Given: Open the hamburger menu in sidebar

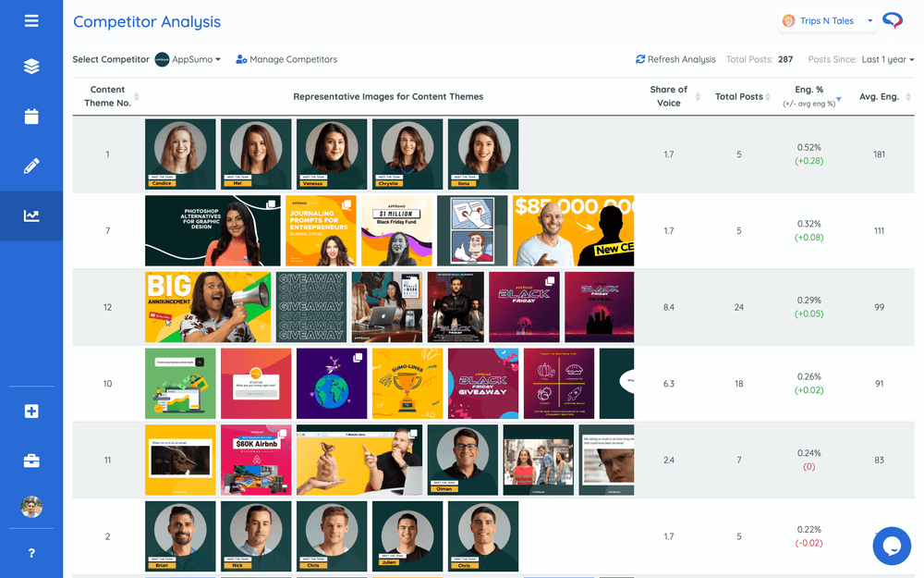Looking at the screenshot, I should (31, 20).
